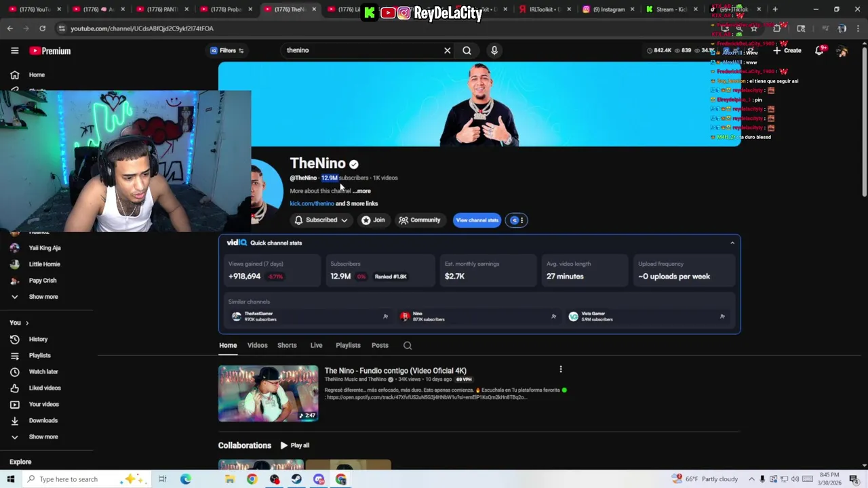
Task: Switch to the channel Live tab
Action: [316, 345]
